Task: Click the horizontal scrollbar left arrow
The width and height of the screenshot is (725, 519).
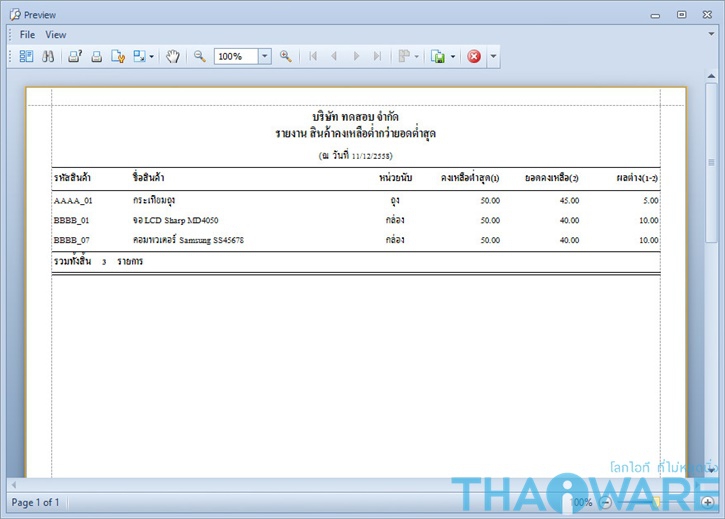Action: pos(14,485)
